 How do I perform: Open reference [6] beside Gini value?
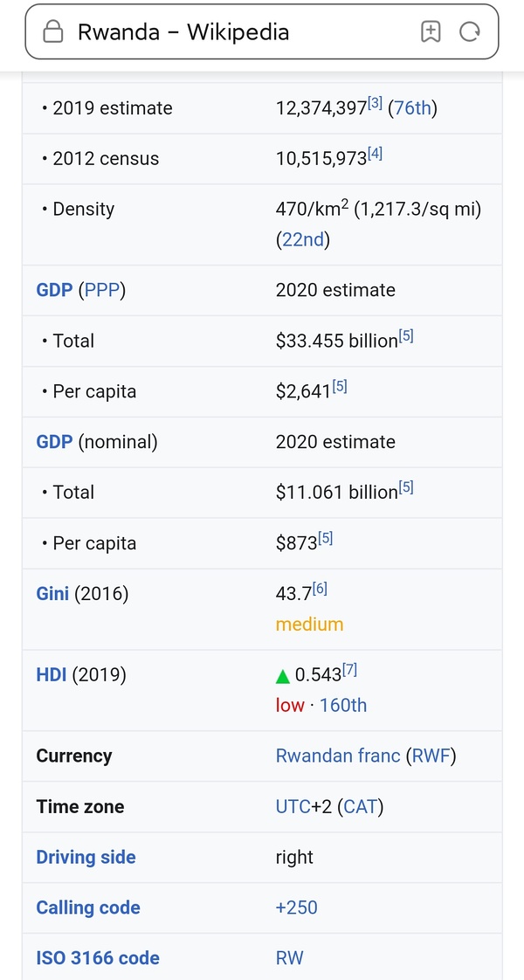pyautogui.click(x=320, y=590)
